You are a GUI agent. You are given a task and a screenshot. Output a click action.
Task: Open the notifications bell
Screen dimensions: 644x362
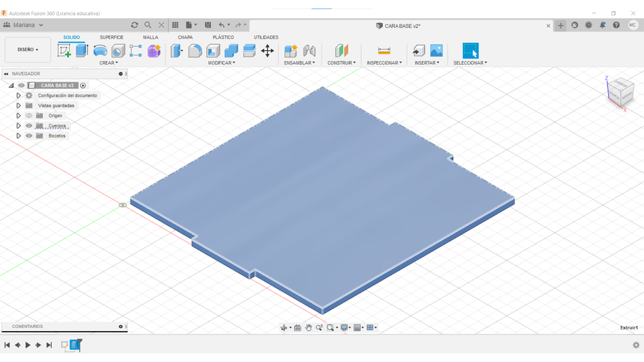click(602, 25)
